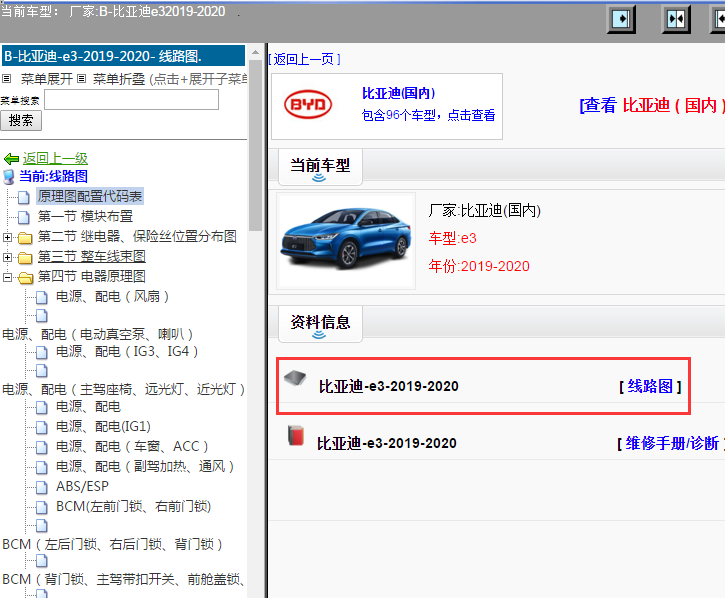Screen dimensions: 725x598
Task: Click the gray book icon beside 线路图 entry
Action: point(295,378)
